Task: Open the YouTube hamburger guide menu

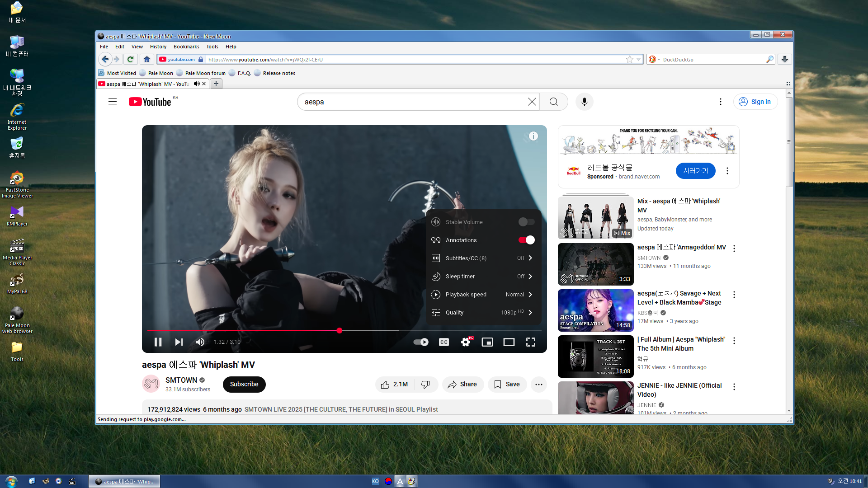Action: pos(113,102)
